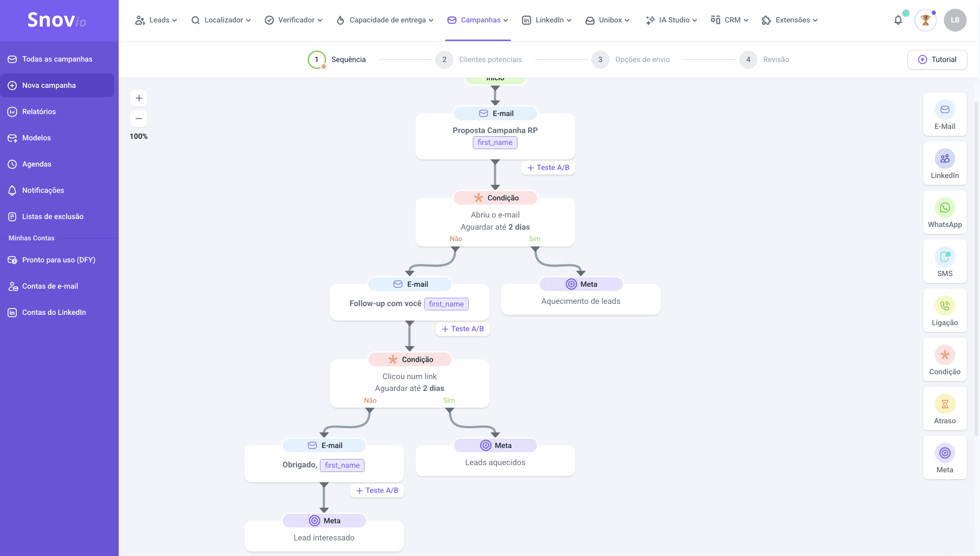Add Teste A/B to Proposta Campanha RP email
The height and width of the screenshot is (556, 980).
tap(548, 168)
